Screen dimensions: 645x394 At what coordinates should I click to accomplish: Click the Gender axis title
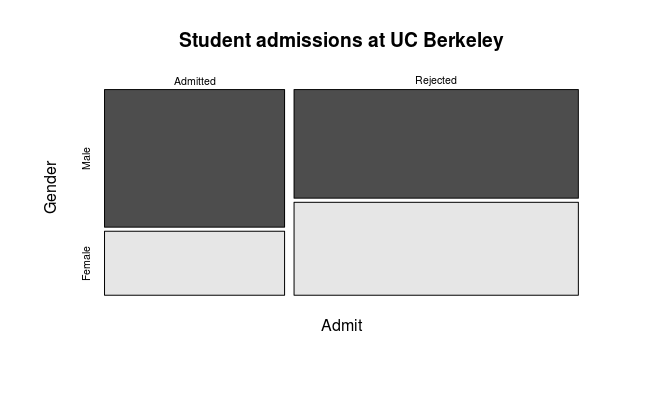(x=50, y=187)
